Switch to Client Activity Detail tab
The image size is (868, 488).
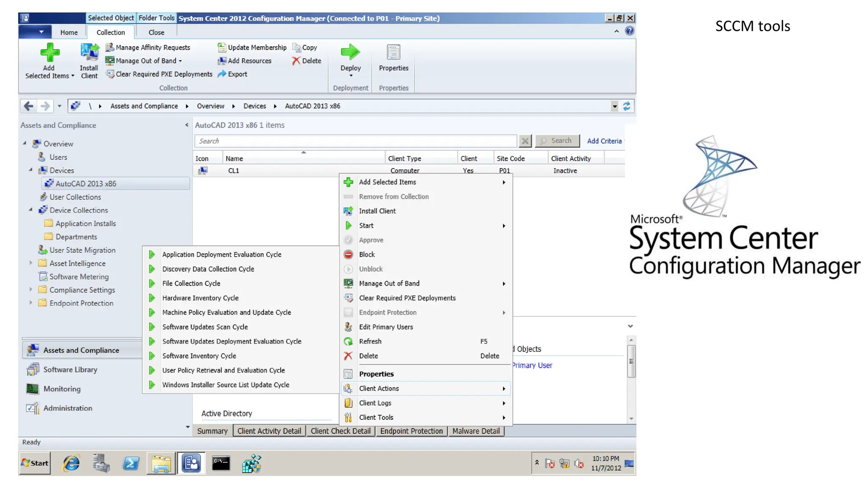269,431
